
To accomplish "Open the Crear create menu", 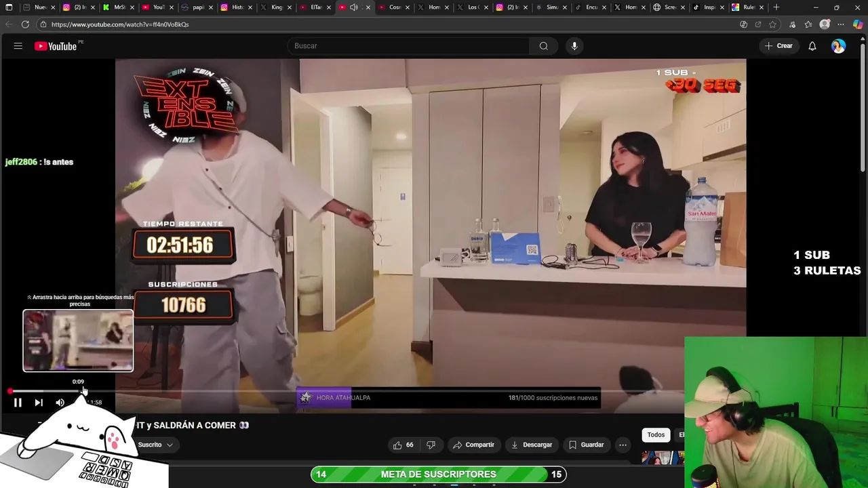I will click(x=778, y=46).
